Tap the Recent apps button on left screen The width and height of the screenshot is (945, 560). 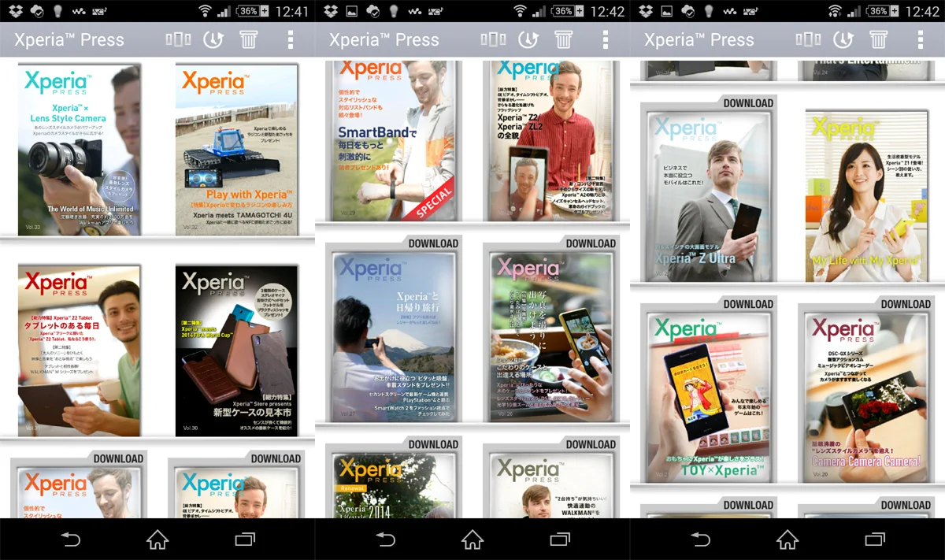[245, 540]
